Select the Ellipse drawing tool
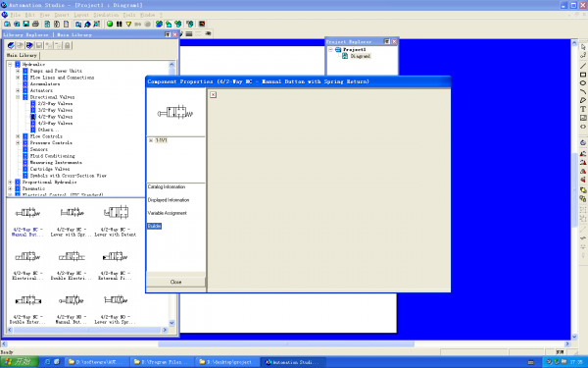Screen dimensions: 588x368 coord(583,83)
